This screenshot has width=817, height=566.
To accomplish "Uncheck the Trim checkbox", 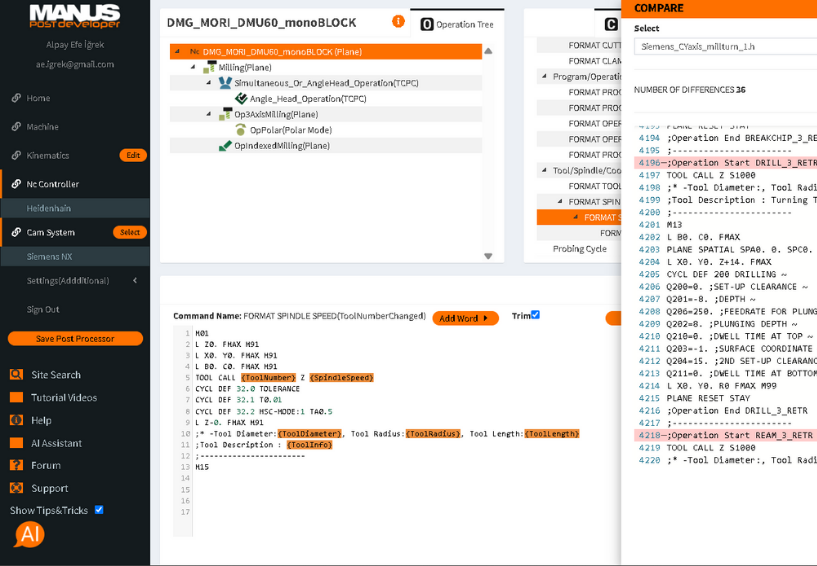I will (535, 315).
